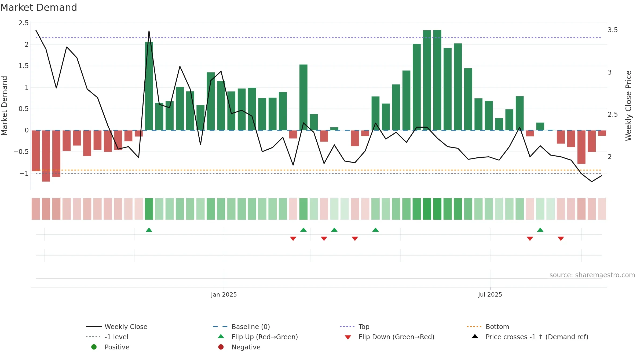Click the −1 tick on the demand axis
Viewport: 644px width, 362px height.
(x=24, y=173)
